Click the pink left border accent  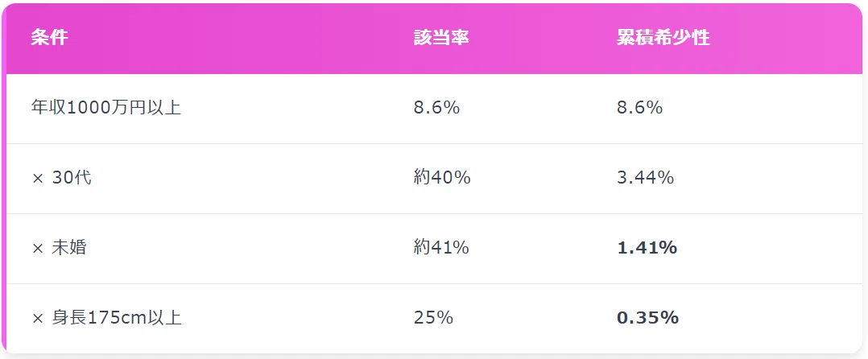(x=4, y=178)
